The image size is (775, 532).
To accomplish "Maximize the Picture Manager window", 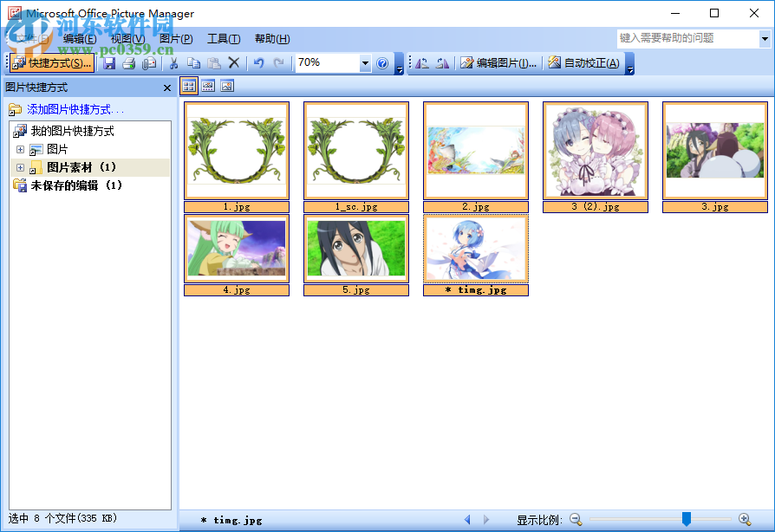I will point(714,13).
